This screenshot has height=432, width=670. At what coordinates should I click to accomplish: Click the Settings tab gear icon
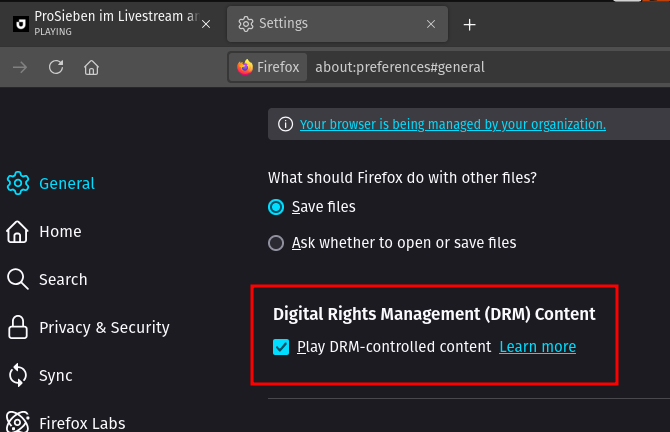click(246, 24)
